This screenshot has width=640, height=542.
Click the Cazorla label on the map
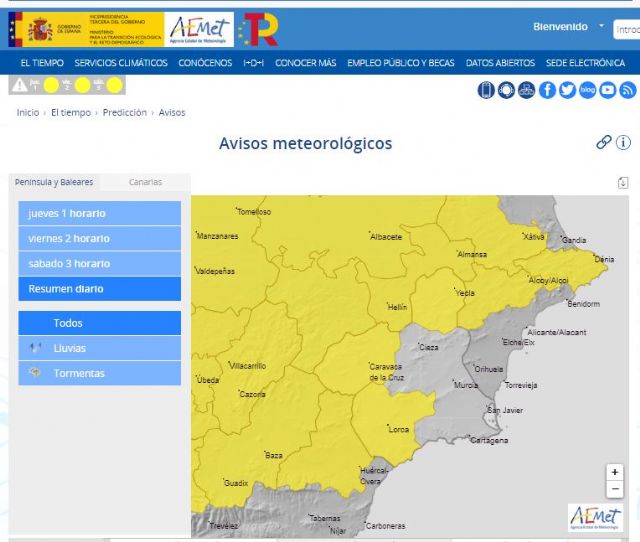click(253, 394)
